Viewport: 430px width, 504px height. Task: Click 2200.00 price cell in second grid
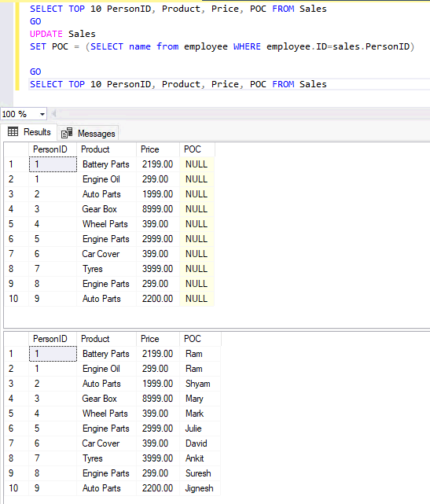point(158,488)
